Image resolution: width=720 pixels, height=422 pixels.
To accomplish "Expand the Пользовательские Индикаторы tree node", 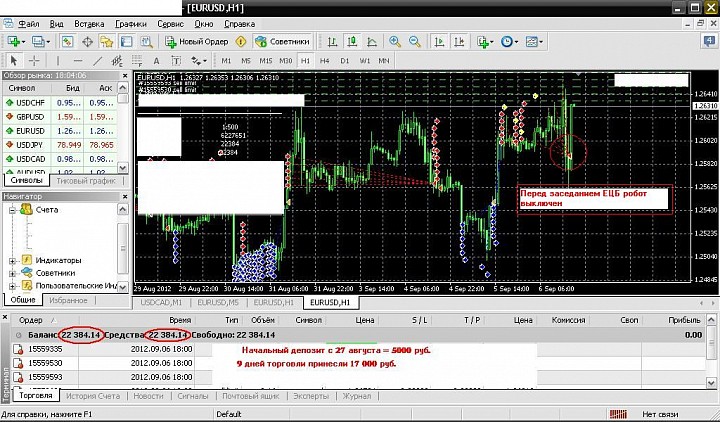I will coord(12,286).
